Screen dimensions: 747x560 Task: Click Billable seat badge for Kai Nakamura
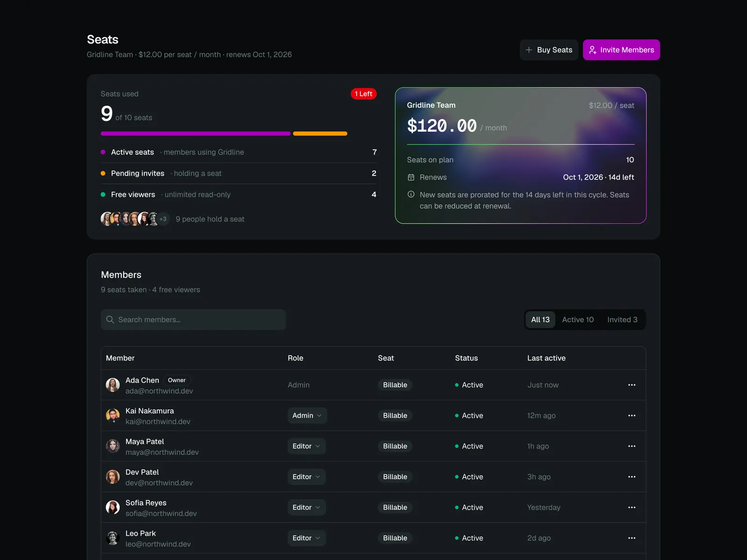[x=395, y=415]
